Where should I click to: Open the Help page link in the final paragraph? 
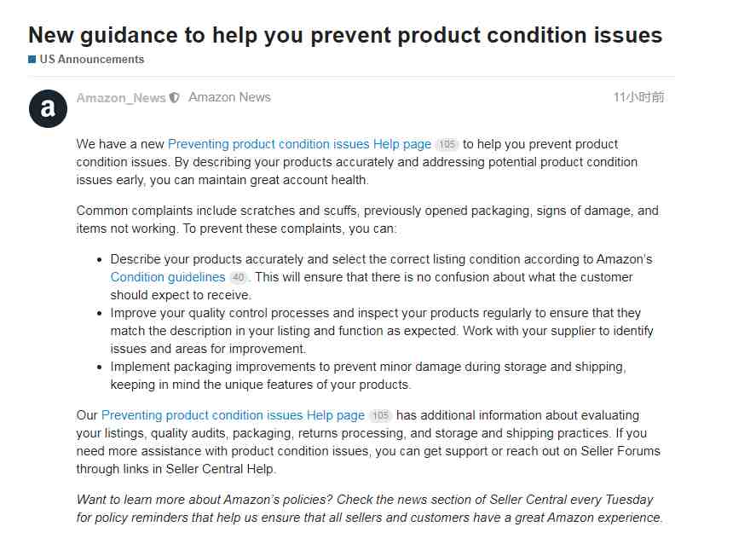tap(233, 415)
